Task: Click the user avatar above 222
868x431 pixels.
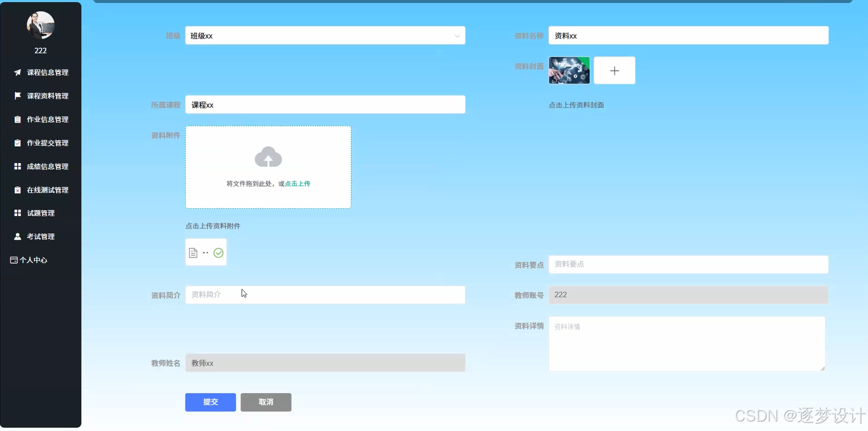Action: pyautogui.click(x=41, y=25)
